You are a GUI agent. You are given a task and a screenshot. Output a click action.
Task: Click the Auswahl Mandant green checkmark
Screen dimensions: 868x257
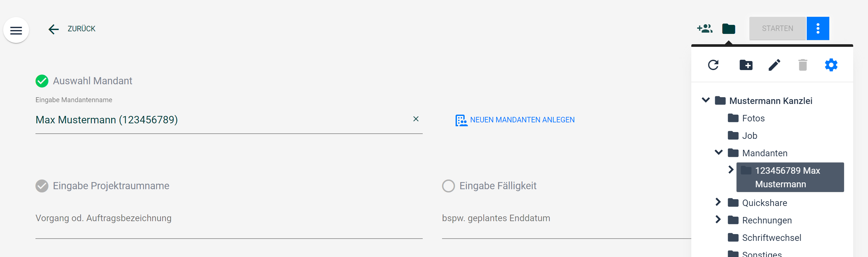click(42, 81)
